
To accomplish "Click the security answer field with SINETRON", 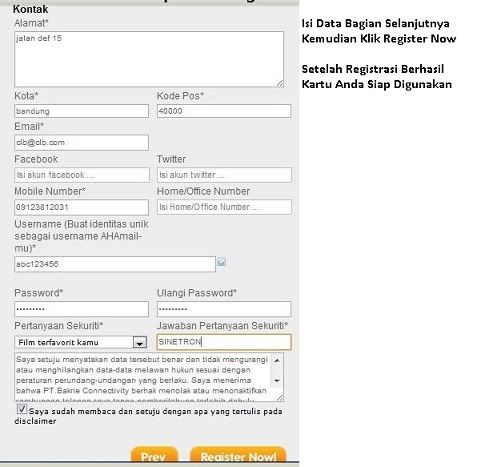I will click(x=224, y=342).
